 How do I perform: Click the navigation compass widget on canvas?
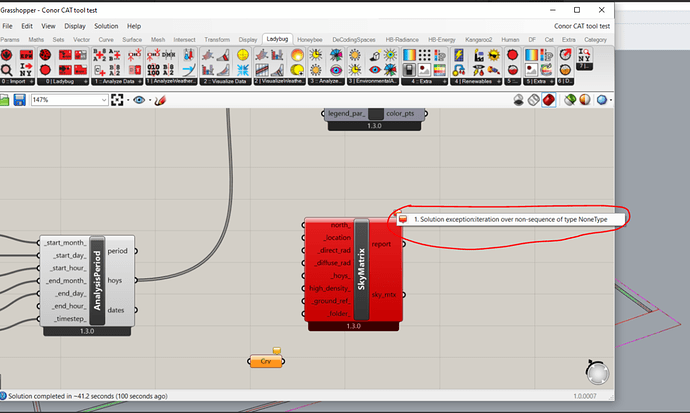(597, 374)
